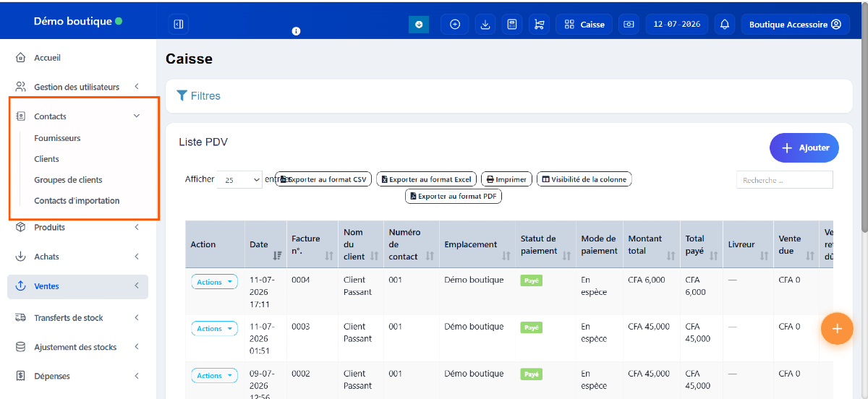Click the Ajouter button
This screenshot has height=399, width=868.
coord(804,147)
